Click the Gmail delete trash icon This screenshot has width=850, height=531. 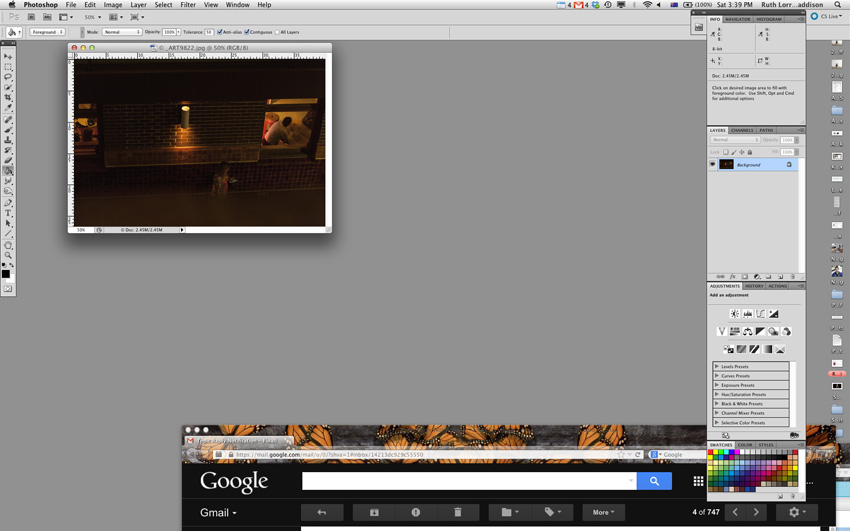[457, 512]
